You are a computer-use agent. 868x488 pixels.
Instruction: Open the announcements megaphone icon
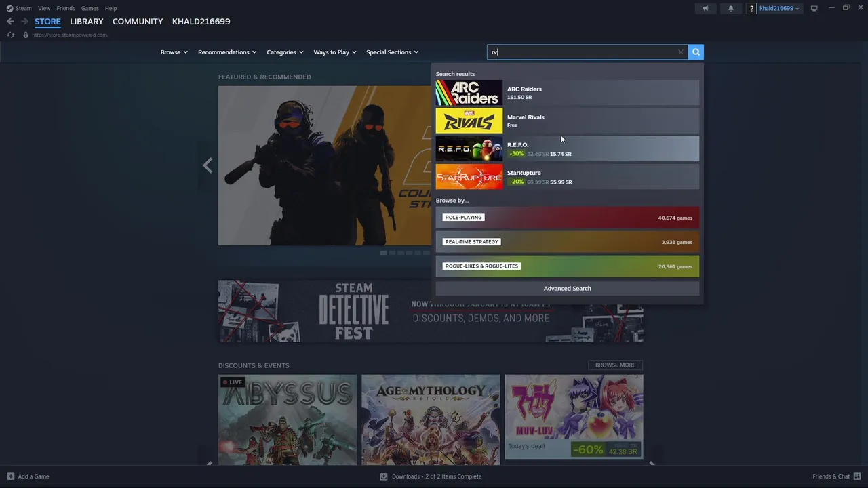[x=705, y=8]
